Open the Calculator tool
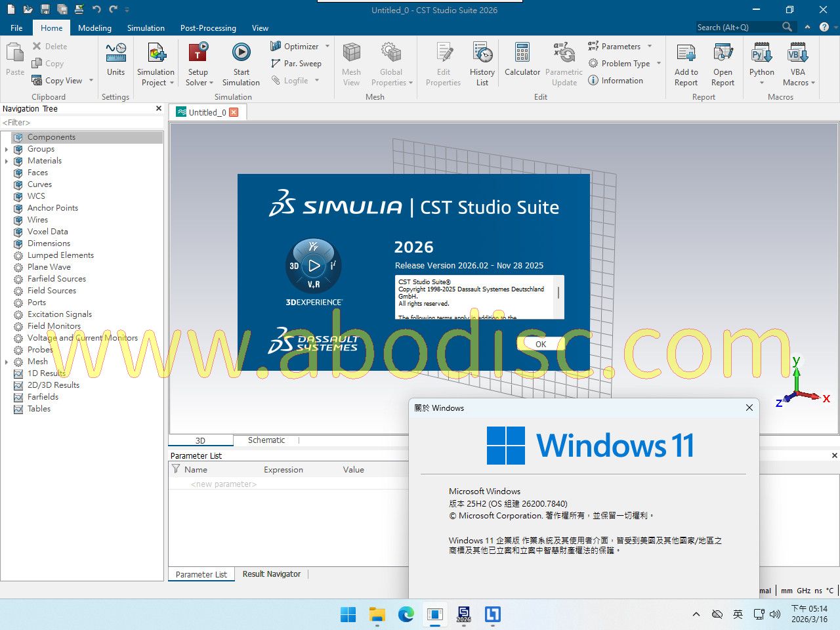Image resolution: width=840 pixels, height=630 pixels. point(522,52)
